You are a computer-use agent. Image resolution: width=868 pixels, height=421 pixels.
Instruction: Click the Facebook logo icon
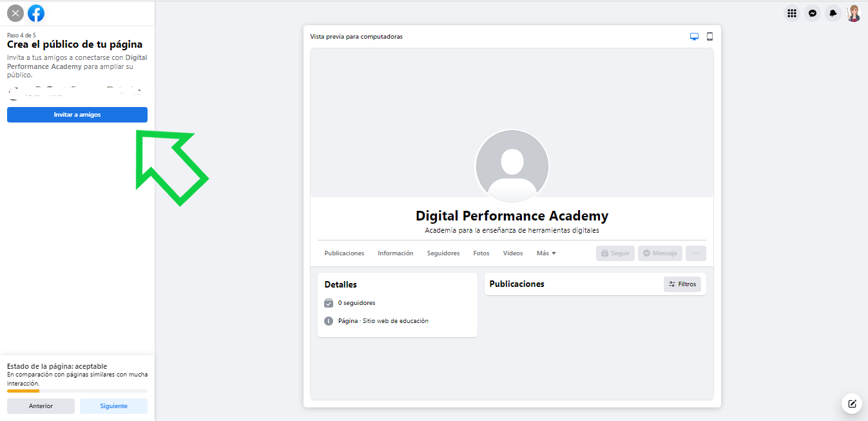[x=36, y=13]
